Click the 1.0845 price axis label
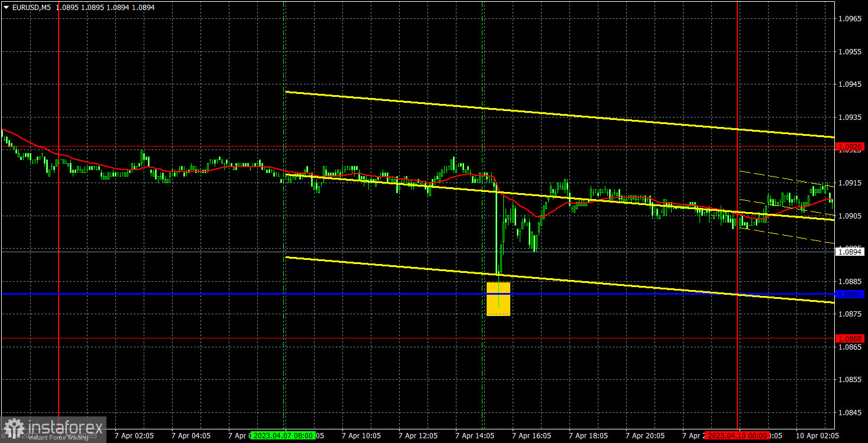Image resolution: width=868 pixels, height=443 pixels. point(850,413)
